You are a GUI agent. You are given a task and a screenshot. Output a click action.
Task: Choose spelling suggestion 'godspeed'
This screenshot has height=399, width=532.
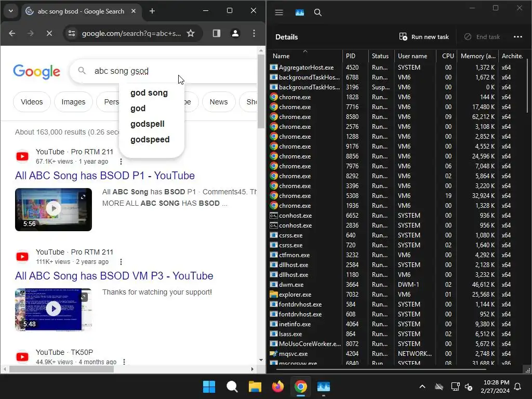click(x=150, y=139)
